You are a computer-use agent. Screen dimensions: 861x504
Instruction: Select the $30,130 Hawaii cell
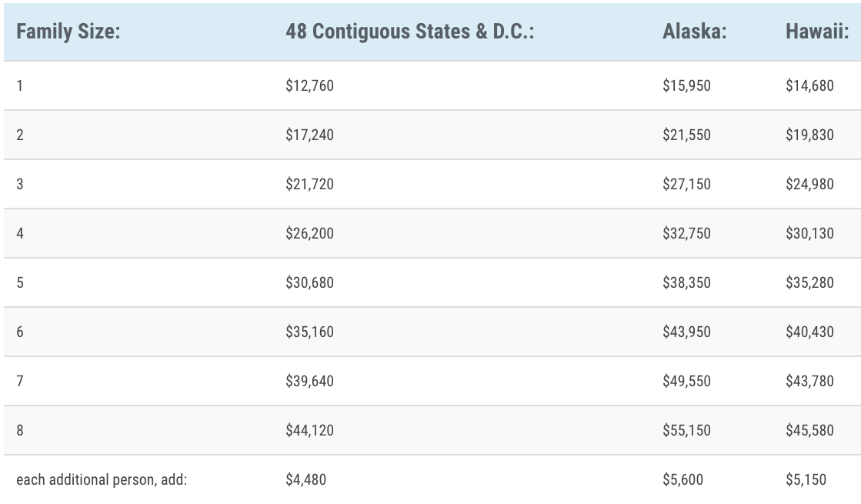[809, 233]
